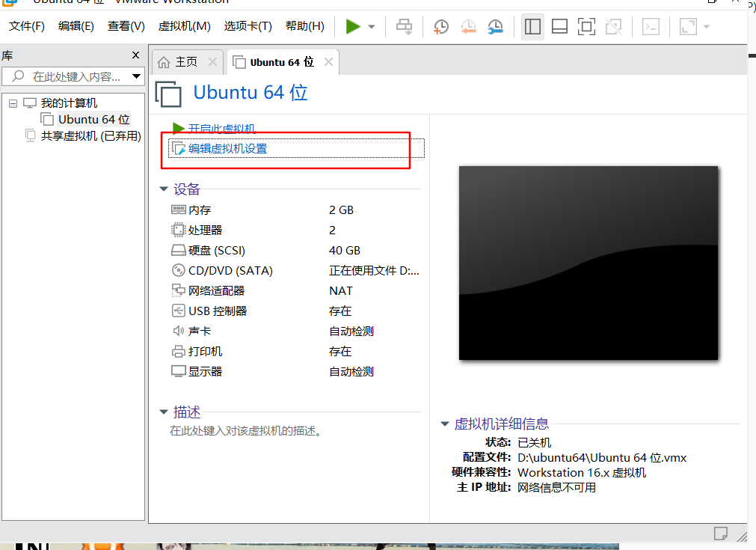Click the stretch guest display icon

pyautogui.click(x=688, y=26)
